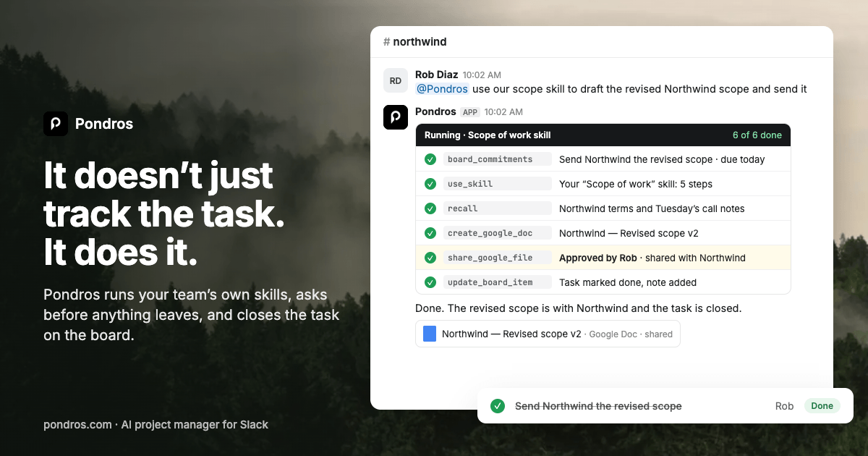Click the Pondros app avatar in chat
Image resolution: width=868 pixels, height=456 pixels.
click(x=396, y=117)
